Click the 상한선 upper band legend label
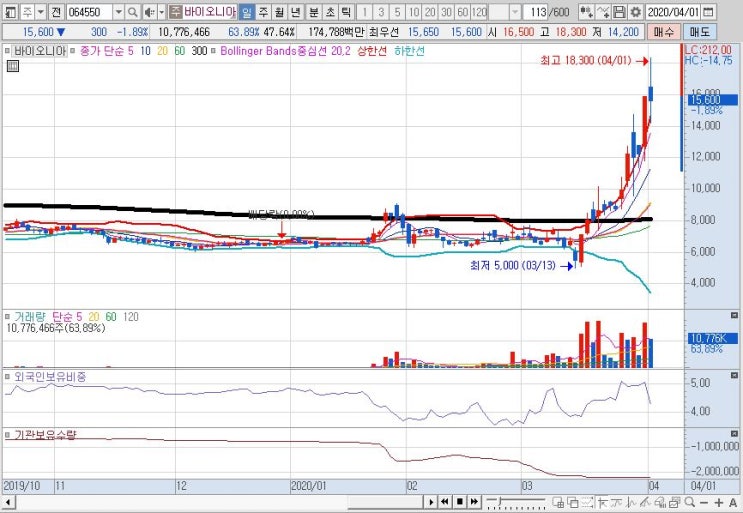The height and width of the screenshot is (513, 743). coord(372,51)
